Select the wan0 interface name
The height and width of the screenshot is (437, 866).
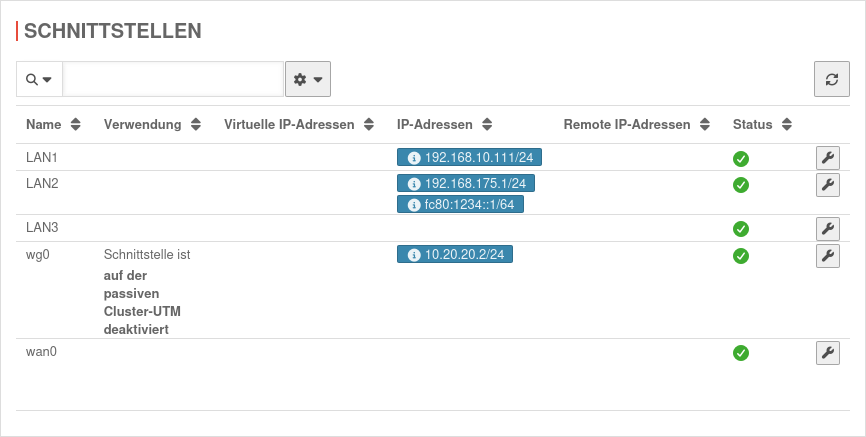coord(41,352)
